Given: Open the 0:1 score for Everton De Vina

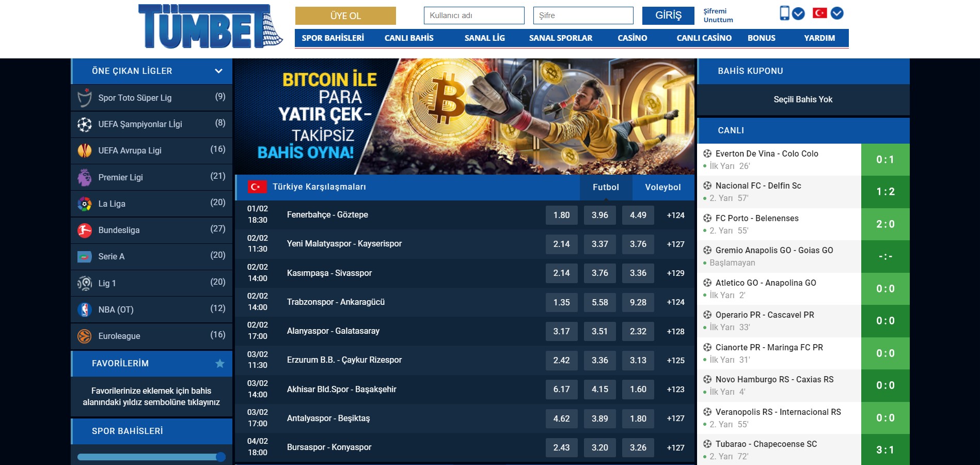Looking at the screenshot, I should point(886,160).
